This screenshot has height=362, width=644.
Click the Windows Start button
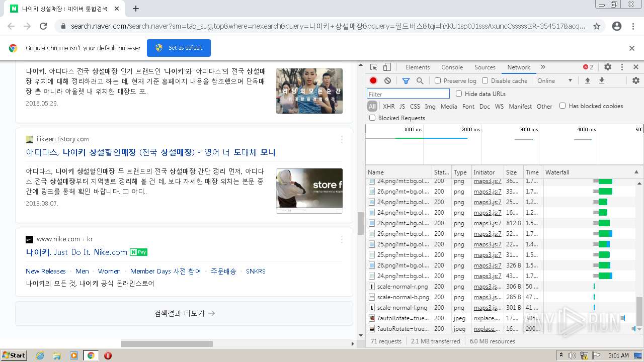tap(14, 355)
